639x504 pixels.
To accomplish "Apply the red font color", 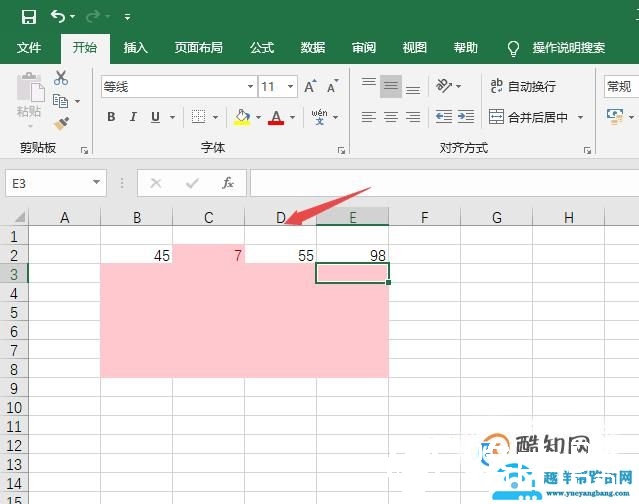I will pyautogui.click(x=276, y=117).
